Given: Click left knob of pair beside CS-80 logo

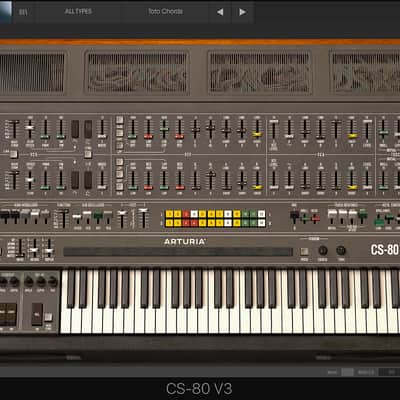Looking at the screenshot, I should point(322,250).
